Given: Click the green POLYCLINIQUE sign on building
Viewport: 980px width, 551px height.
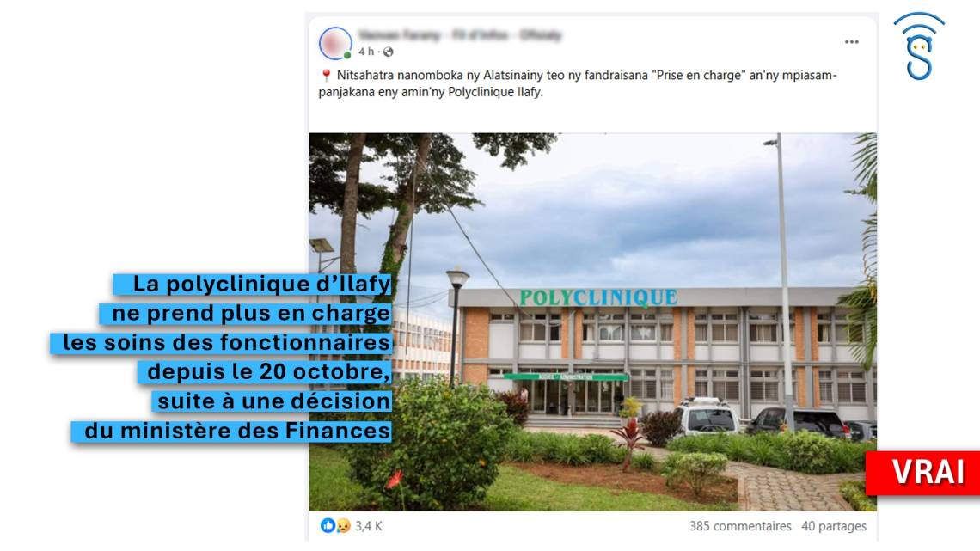Looking at the screenshot, I should (x=598, y=298).
